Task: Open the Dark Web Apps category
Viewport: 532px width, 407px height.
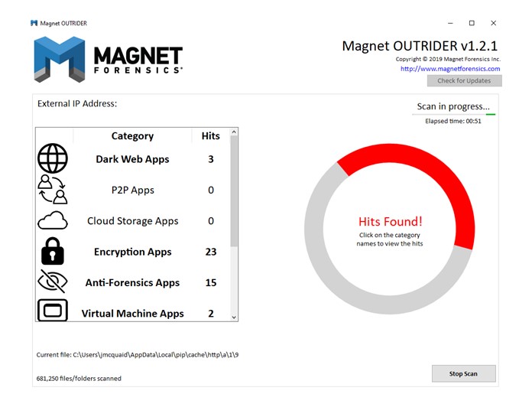Action: point(132,159)
